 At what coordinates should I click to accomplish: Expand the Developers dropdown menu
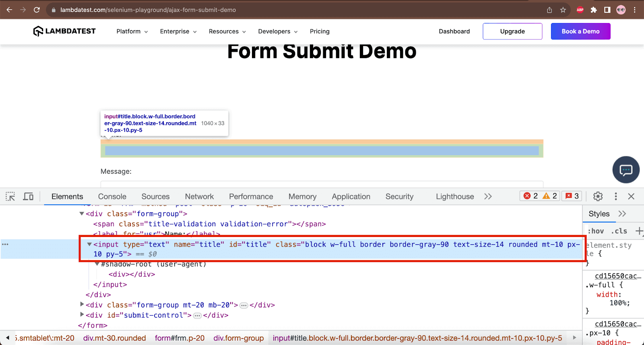click(278, 31)
